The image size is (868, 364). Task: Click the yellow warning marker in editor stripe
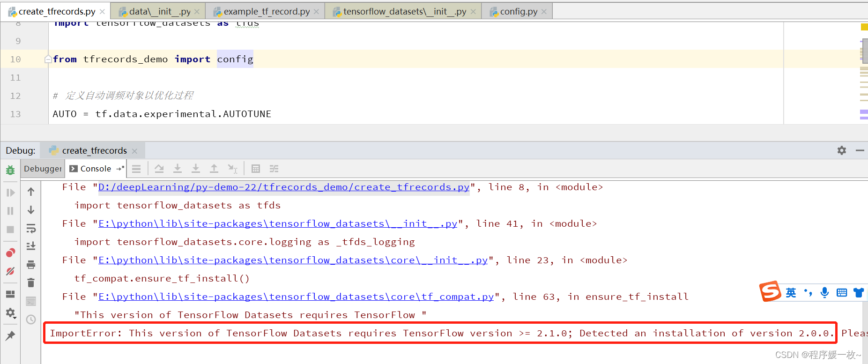click(x=864, y=27)
